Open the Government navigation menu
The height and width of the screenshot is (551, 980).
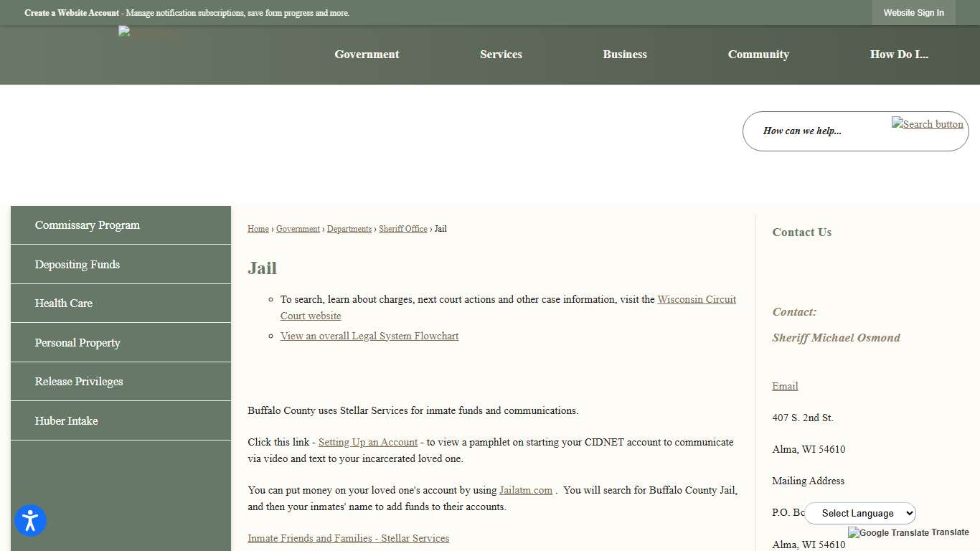click(367, 55)
